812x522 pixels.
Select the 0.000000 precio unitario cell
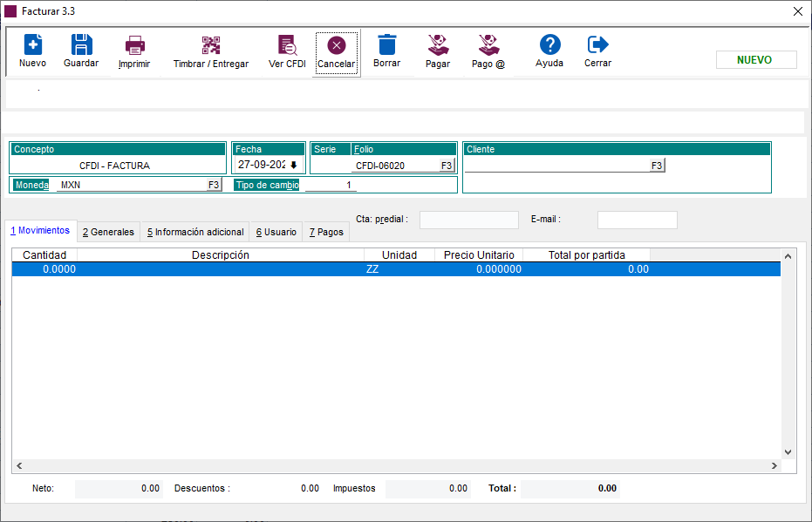(x=479, y=269)
